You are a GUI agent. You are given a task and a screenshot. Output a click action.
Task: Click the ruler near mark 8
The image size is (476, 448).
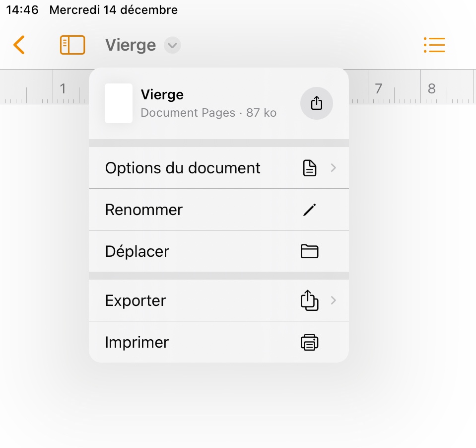pos(431,88)
